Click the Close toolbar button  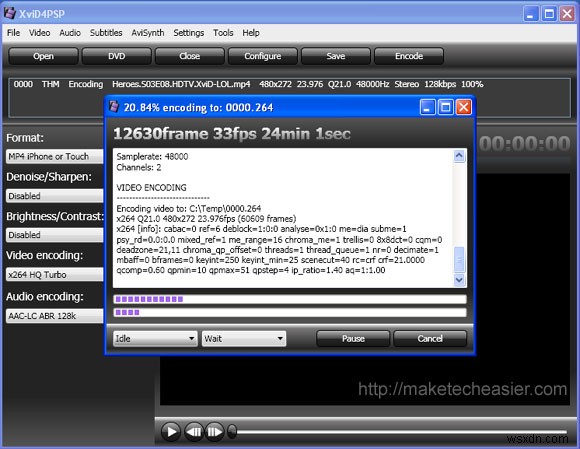(189, 56)
